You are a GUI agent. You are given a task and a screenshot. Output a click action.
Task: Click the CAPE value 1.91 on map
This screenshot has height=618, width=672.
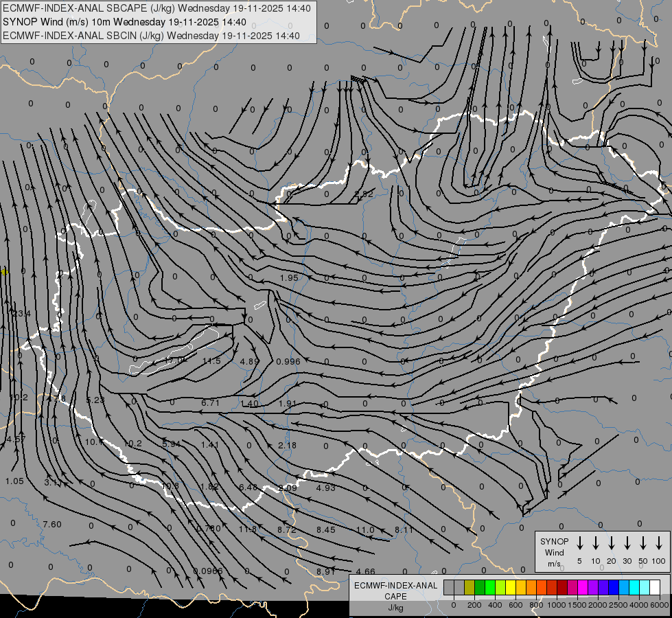tap(288, 403)
